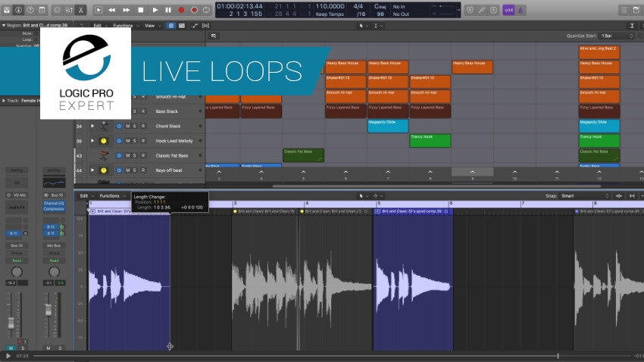
Task: Toggle the Cycle mode button
Action: 206,10
